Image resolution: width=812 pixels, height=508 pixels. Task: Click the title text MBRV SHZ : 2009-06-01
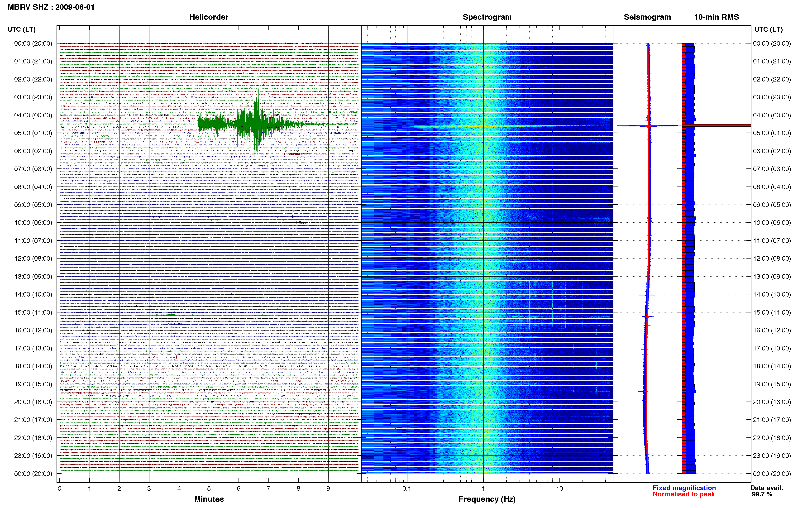[x=51, y=7]
